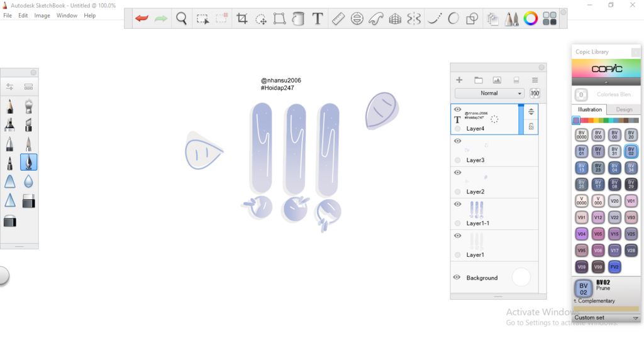This screenshot has width=644, height=343.
Task: Hide Layer4 using its eye icon
Action: [458, 109]
